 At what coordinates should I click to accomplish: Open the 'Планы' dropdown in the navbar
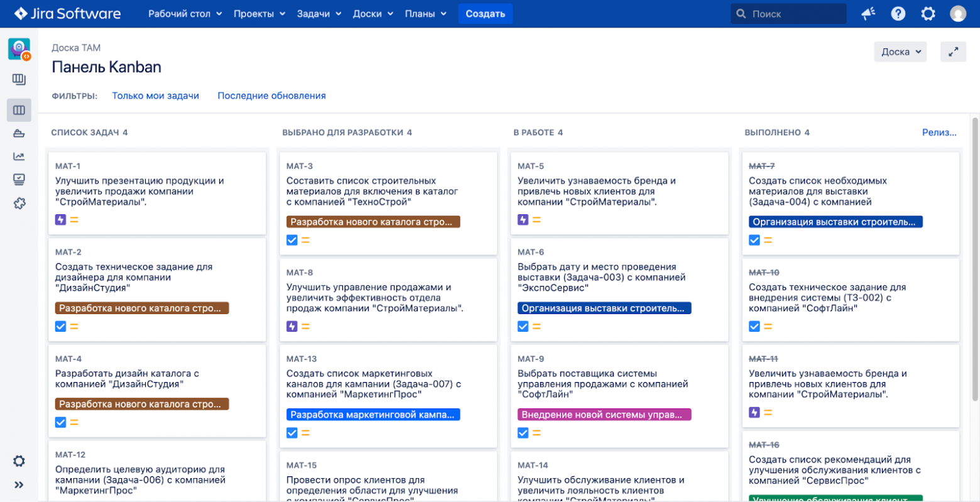425,13
